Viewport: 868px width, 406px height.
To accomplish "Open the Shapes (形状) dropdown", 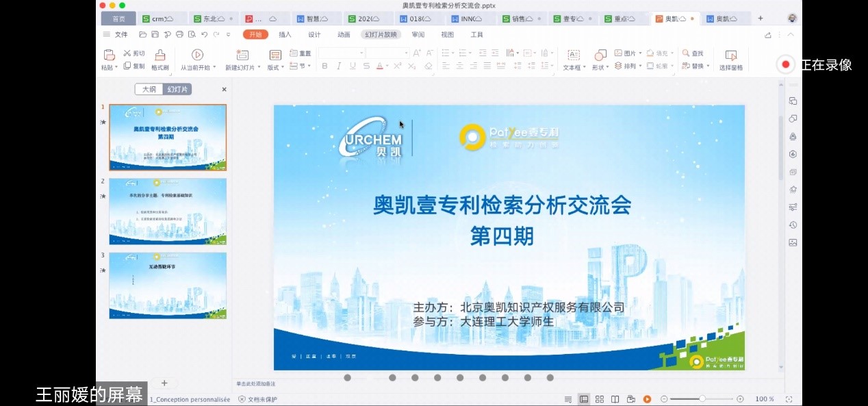I will [600, 67].
